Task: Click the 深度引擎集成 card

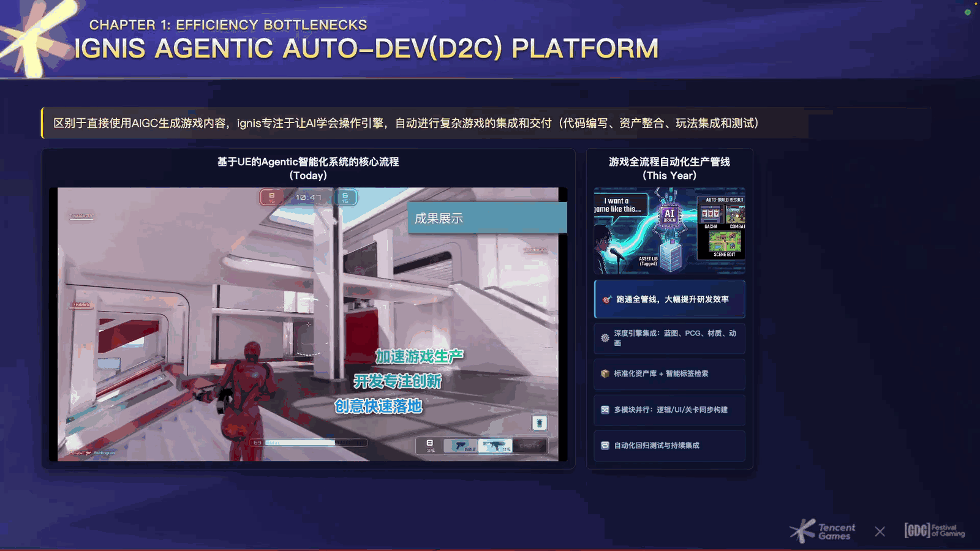Action: pos(669,338)
